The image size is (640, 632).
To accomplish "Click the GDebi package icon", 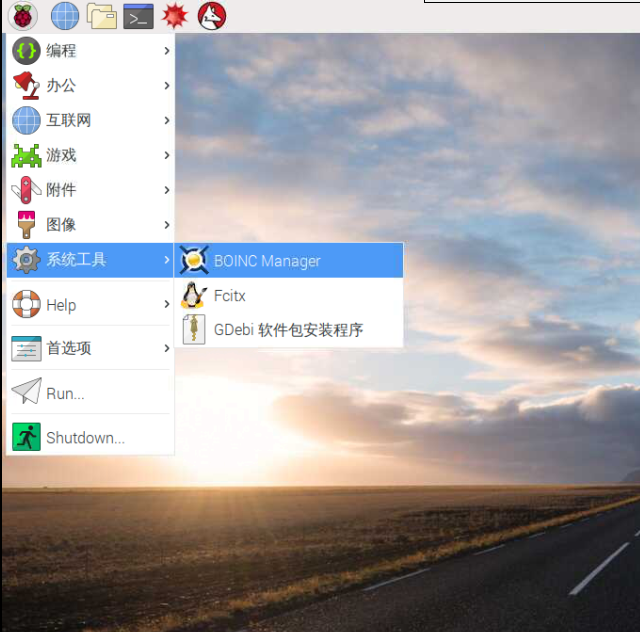I will pyautogui.click(x=194, y=329).
